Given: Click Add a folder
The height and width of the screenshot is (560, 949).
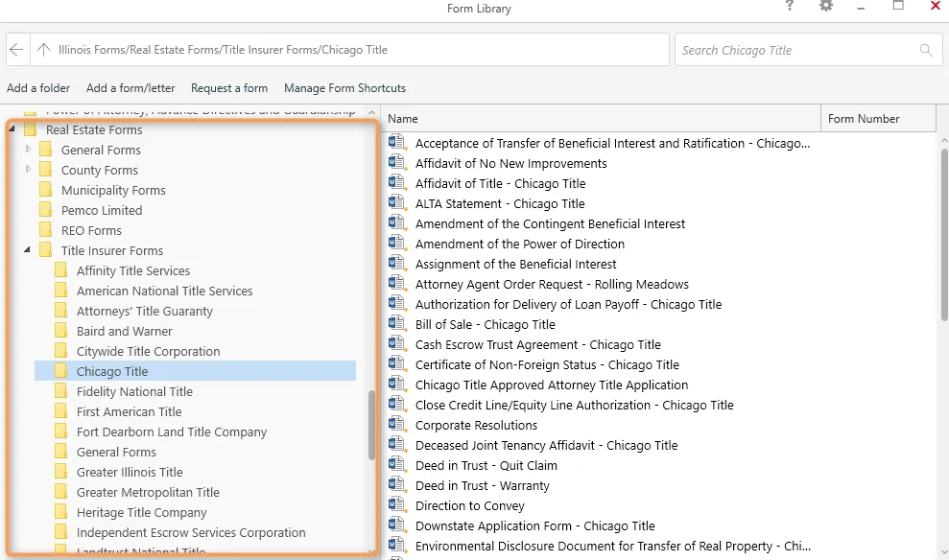Looking at the screenshot, I should point(38,87).
